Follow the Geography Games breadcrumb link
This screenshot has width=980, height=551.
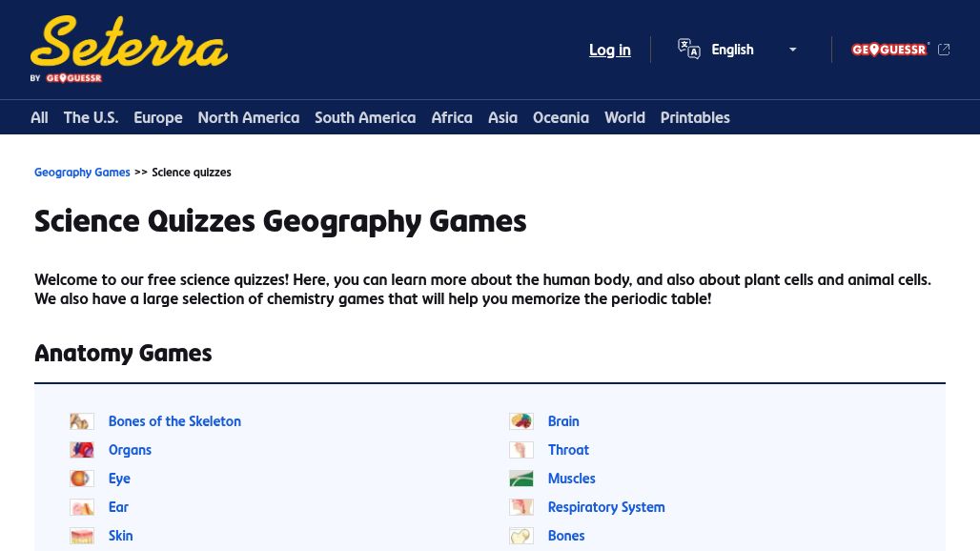[x=82, y=173]
